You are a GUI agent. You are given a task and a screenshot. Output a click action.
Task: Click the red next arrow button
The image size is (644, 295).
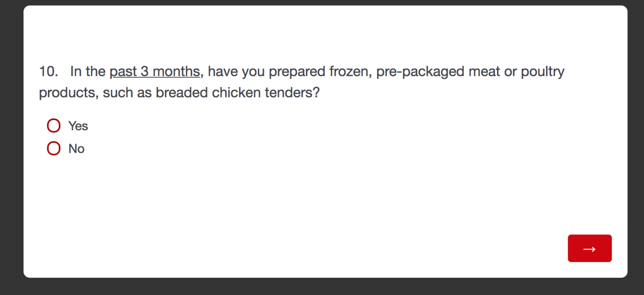589,248
